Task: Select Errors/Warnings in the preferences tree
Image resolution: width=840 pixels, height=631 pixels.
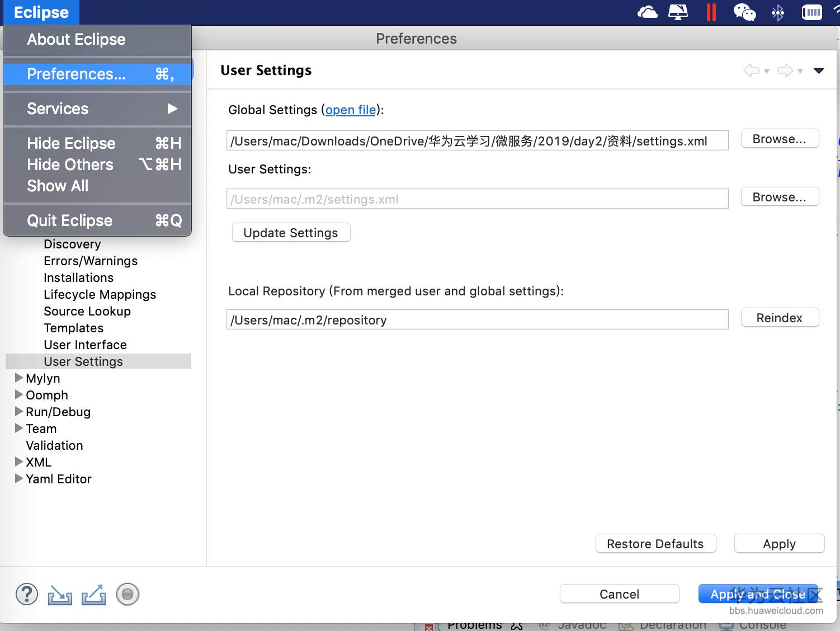Action: 91,261
